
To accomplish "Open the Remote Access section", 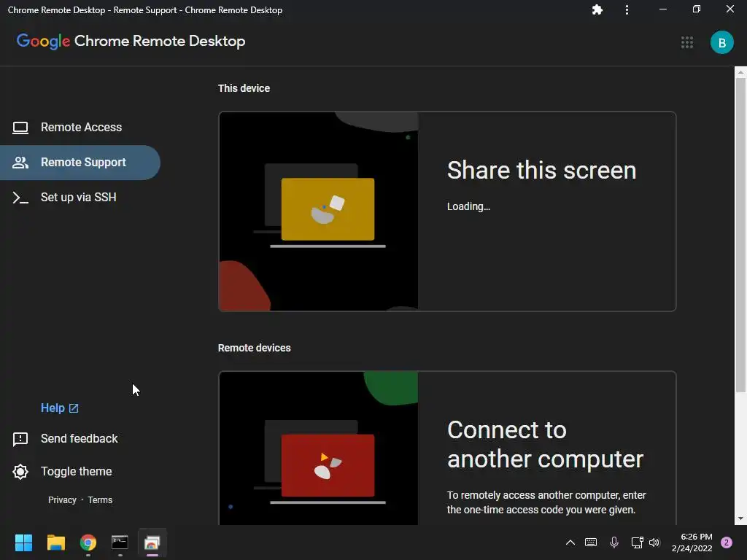I will [80, 127].
